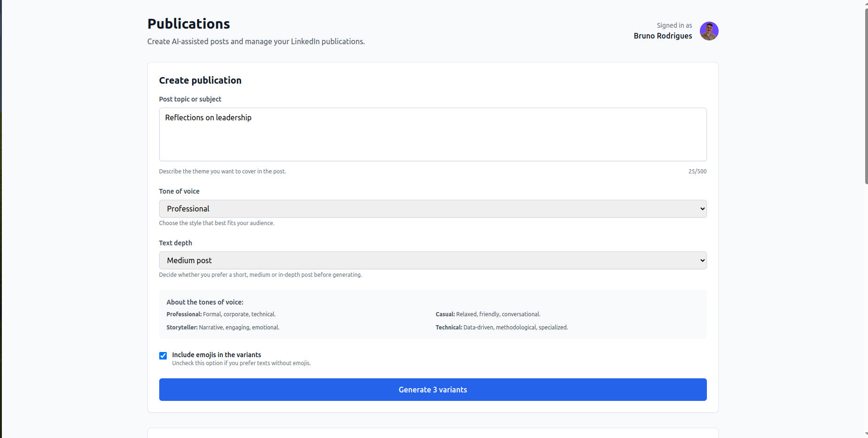Click the "Text depth" field label
The width and height of the screenshot is (868, 438).
(175, 243)
